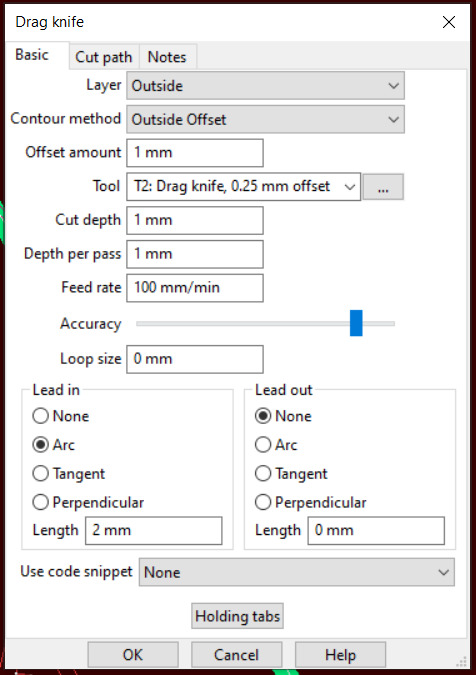
Task: Click the Cancel button
Action: click(x=237, y=655)
